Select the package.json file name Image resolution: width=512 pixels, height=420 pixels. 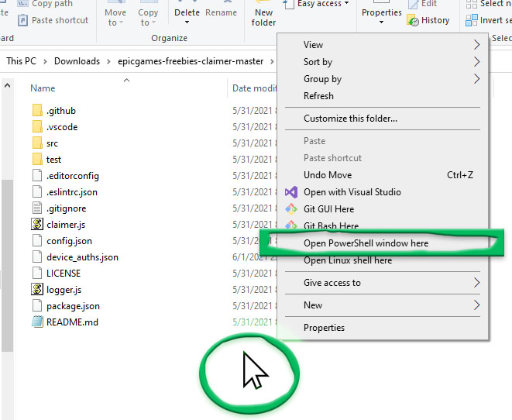pyautogui.click(x=73, y=306)
